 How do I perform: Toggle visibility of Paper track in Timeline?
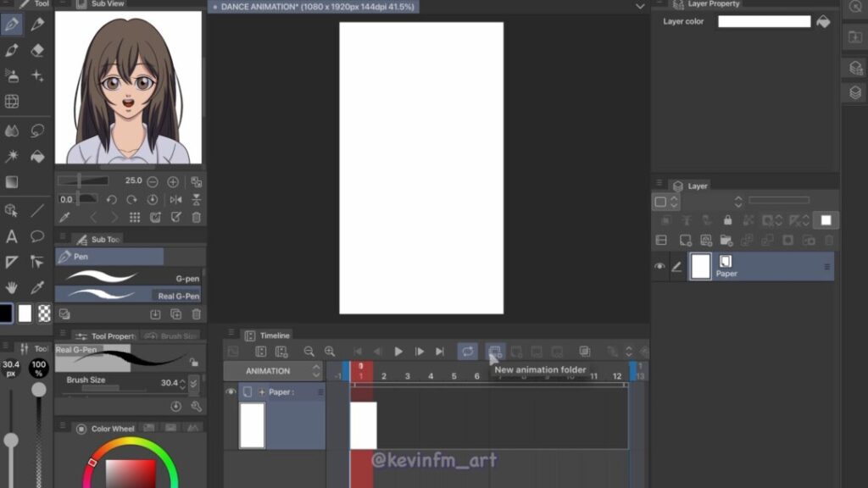coord(231,391)
